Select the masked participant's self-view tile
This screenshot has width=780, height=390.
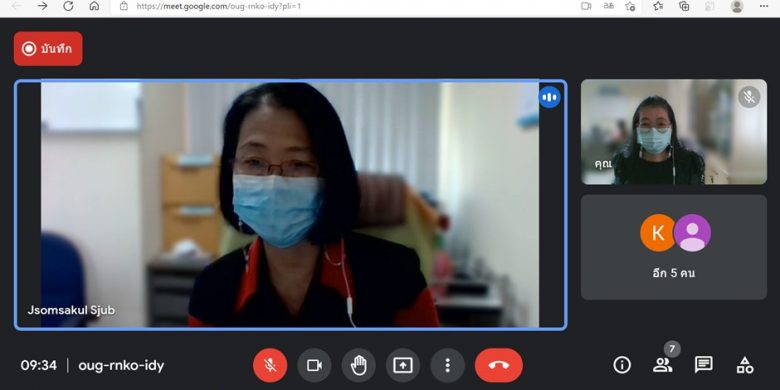tap(674, 132)
